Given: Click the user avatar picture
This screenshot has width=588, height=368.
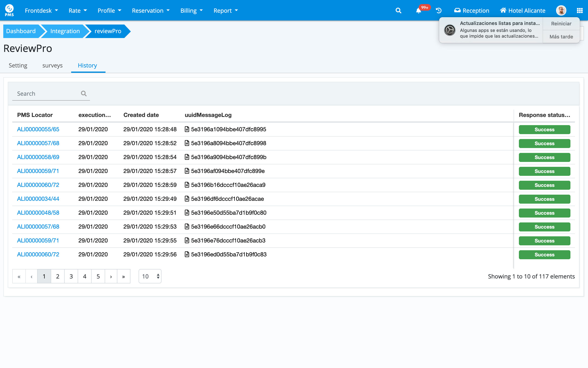Looking at the screenshot, I should (561, 10).
